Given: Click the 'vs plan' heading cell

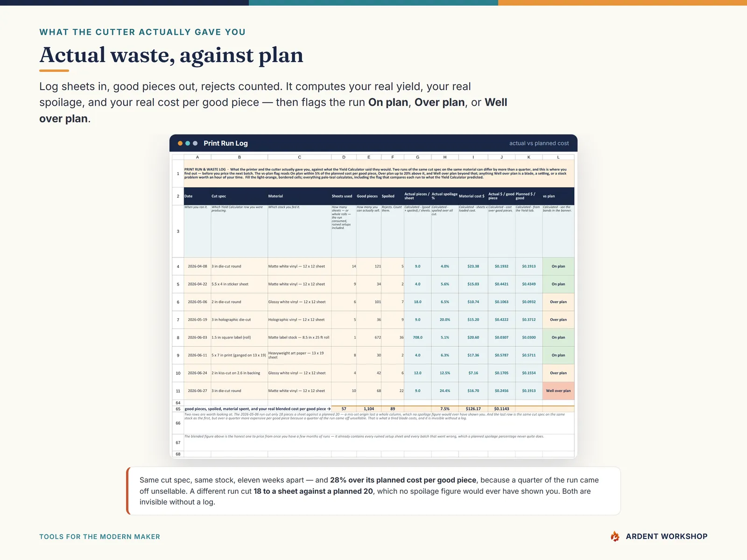Looking at the screenshot, I should click(558, 196).
